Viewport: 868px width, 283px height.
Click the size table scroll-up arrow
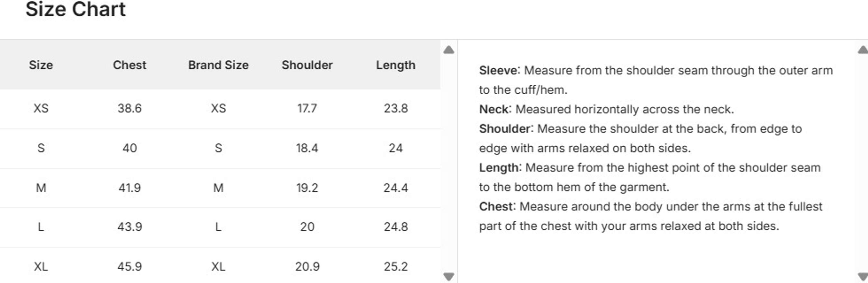click(x=449, y=50)
